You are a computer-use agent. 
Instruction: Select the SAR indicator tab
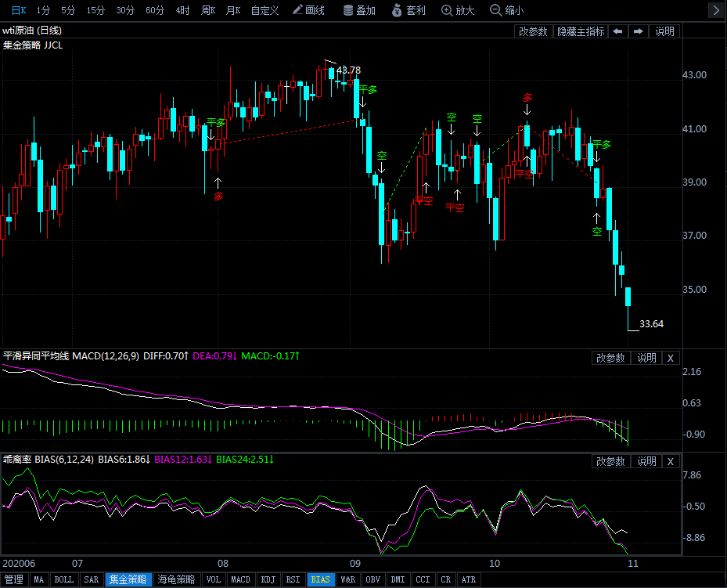[x=92, y=579]
